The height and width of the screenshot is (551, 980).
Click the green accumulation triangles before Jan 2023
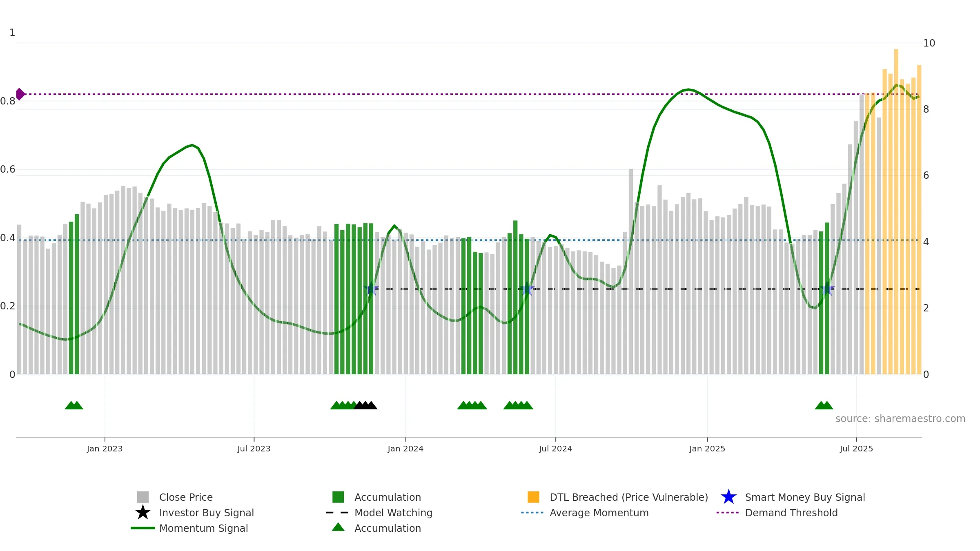coord(74,405)
